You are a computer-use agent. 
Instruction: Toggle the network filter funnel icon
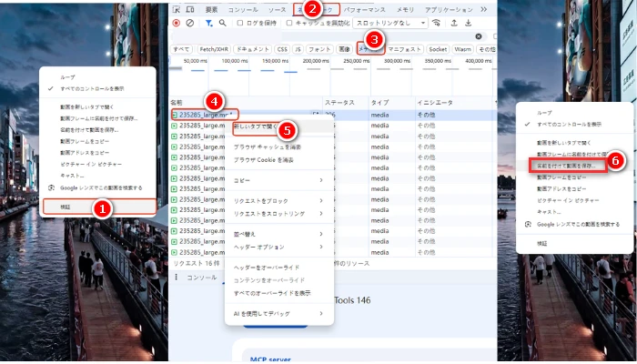[x=208, y=23]
